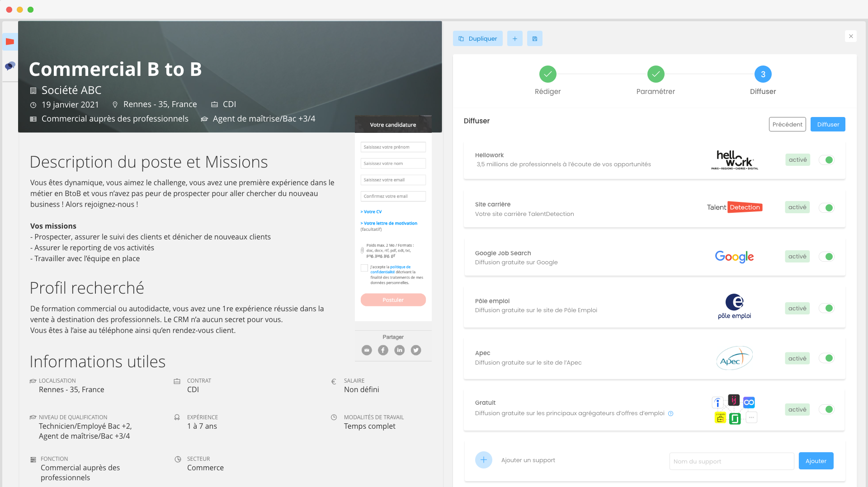Click the Ajouter un support label

[528, 460]
